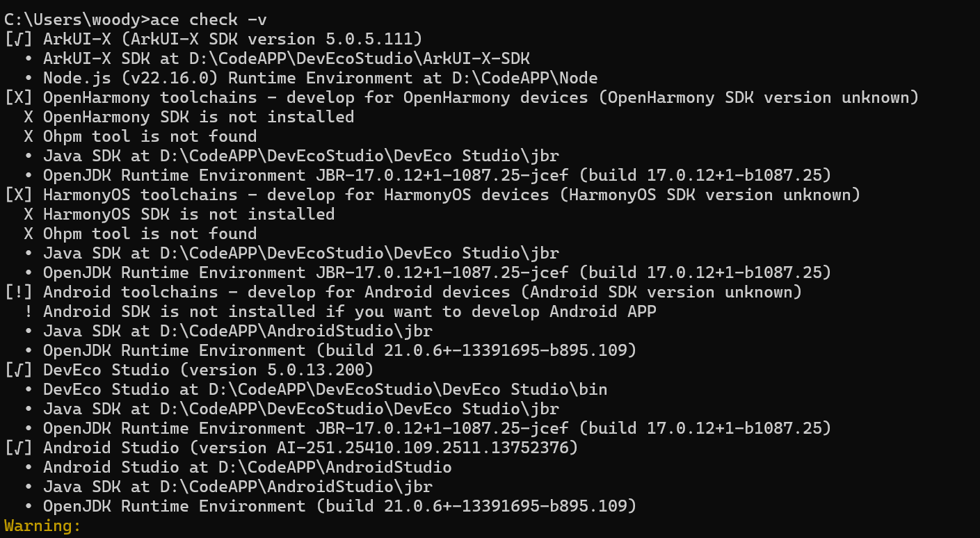Select the Node.js v22.16.0 Runtime Environment line
980x538 pixels.
(x=320, y=78)
